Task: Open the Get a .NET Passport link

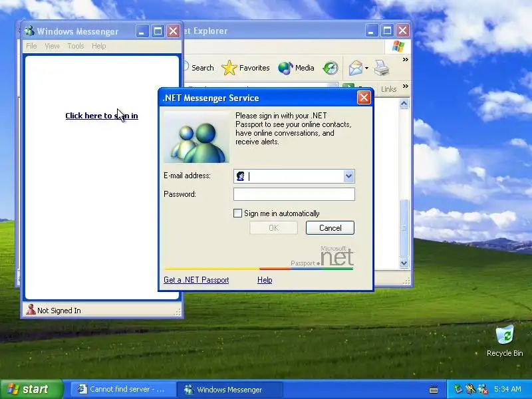Action: [196, 280]
